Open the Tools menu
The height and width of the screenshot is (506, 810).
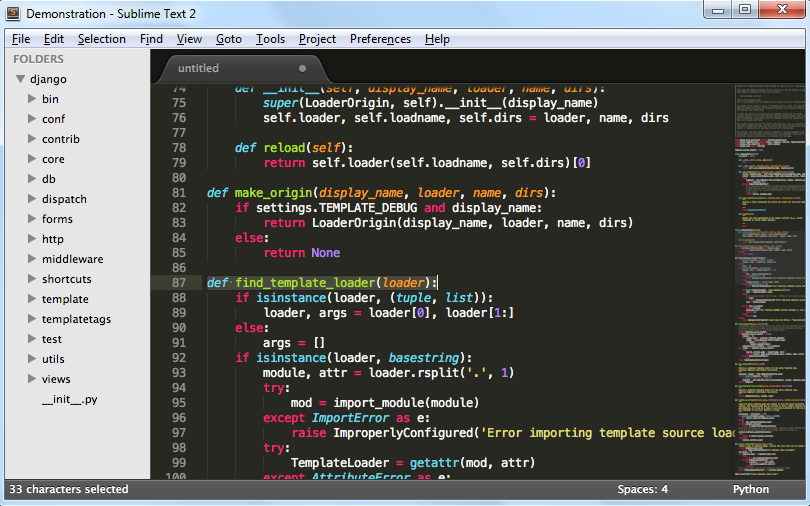pos(270,39)
